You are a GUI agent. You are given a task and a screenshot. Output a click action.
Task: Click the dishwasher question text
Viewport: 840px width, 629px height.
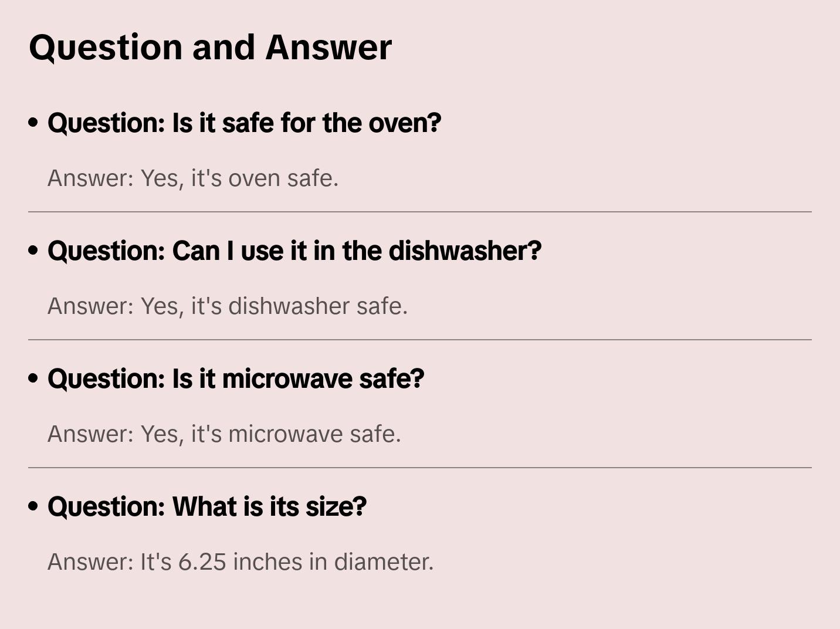pos(294,251)
